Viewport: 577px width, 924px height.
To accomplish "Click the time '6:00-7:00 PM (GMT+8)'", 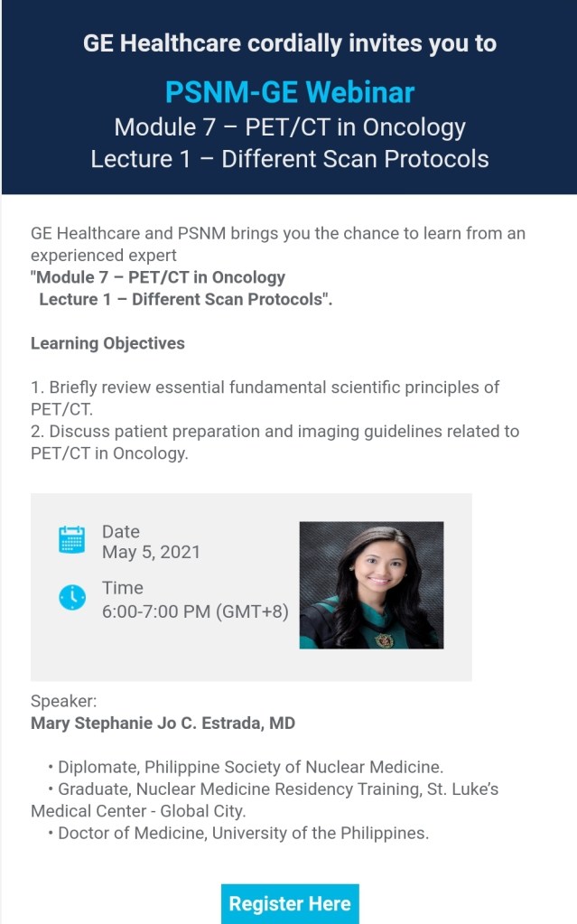I will click(195, 611).
